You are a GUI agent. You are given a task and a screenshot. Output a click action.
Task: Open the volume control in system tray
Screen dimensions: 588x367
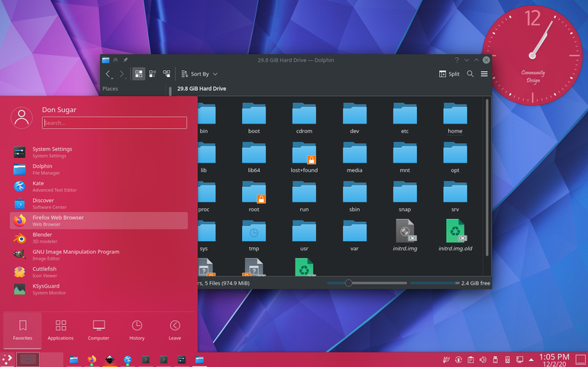pos(483,360)
